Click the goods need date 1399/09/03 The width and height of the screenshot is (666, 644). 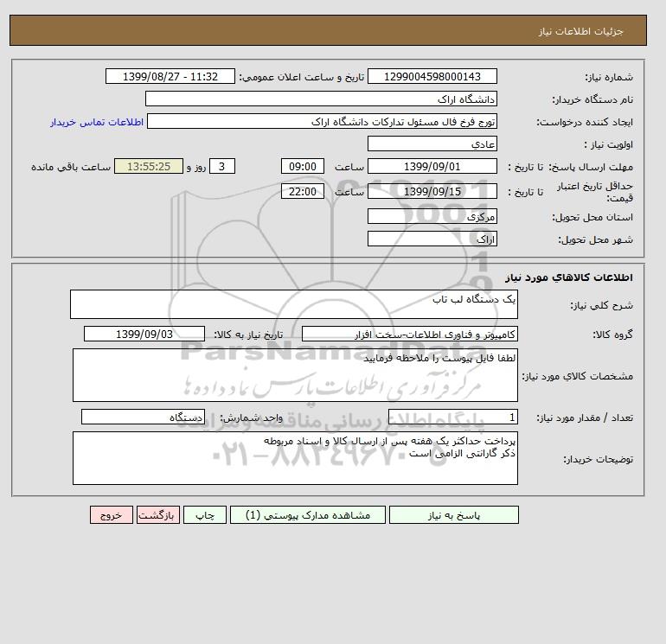pos(144,334)
